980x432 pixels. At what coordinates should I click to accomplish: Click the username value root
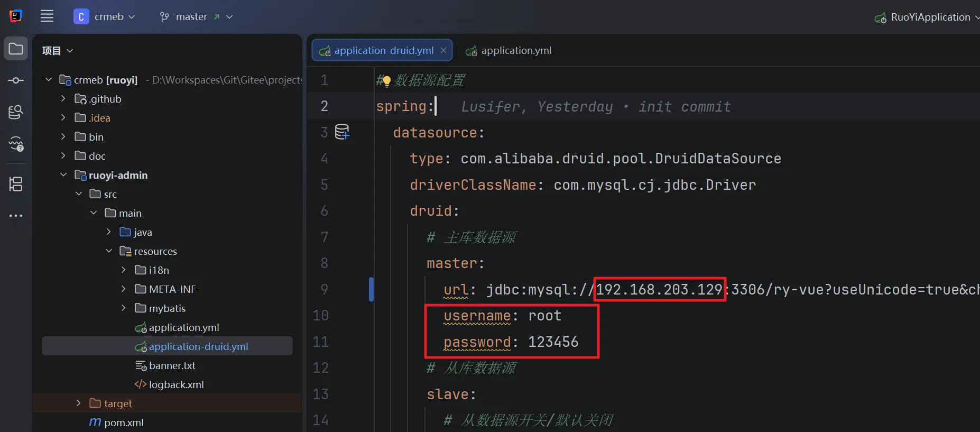click(x=544, y=316)
